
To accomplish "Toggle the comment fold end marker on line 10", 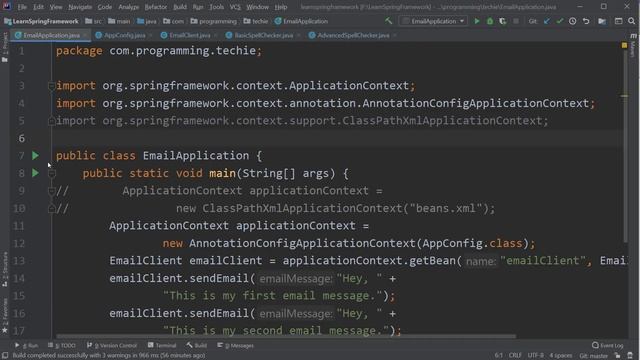I will 51,209.
